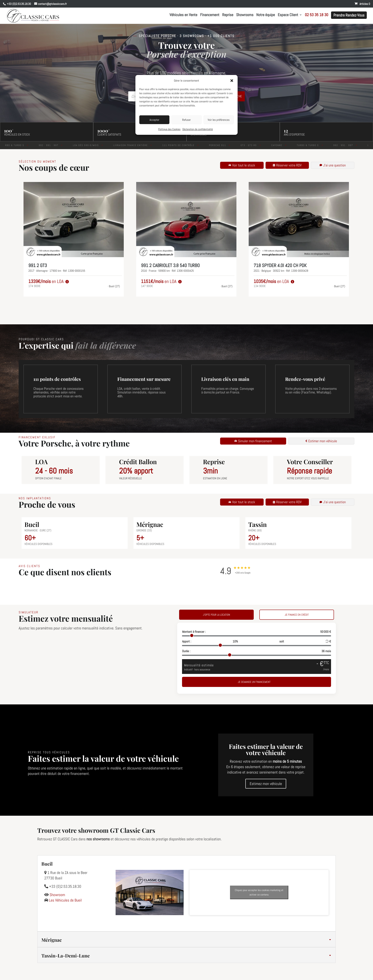373x980 pixels.
Task: Expand the Tassin-La-Demi-Lune accordion
Action: click(x=186, y=955)
